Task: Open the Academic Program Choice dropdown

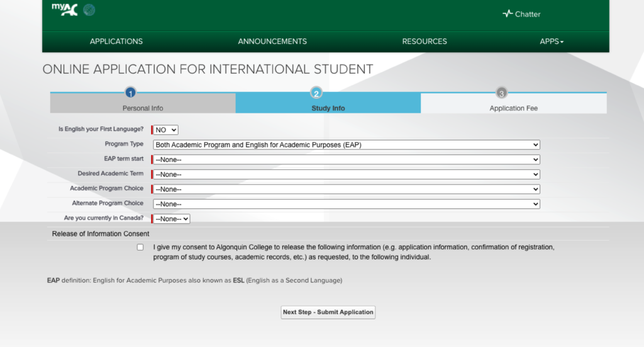Action: [x=347, y=189]
